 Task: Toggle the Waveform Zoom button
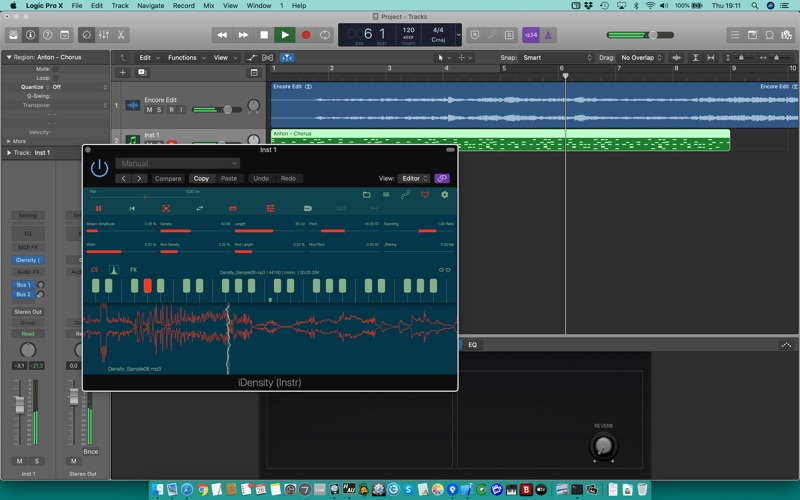pos(677,58)
